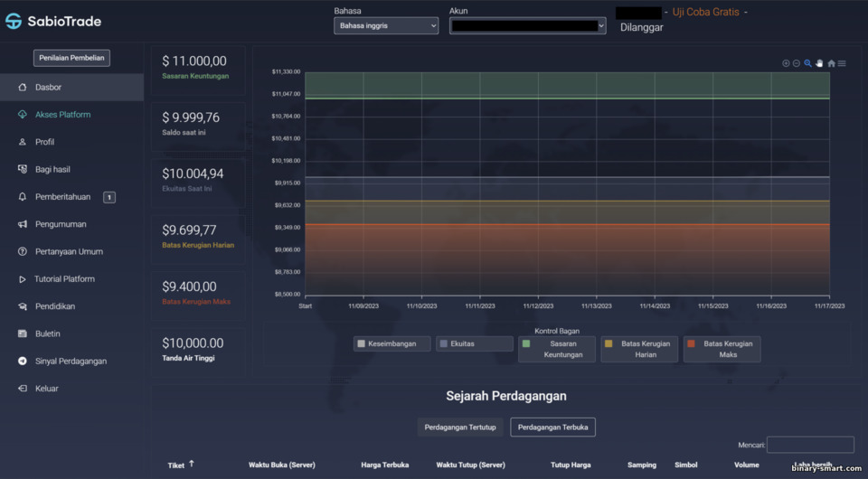The height and width of the screenshot is (479, 868).
Task: Sort by Tiket column arrow
Action: tap(192, 464)
